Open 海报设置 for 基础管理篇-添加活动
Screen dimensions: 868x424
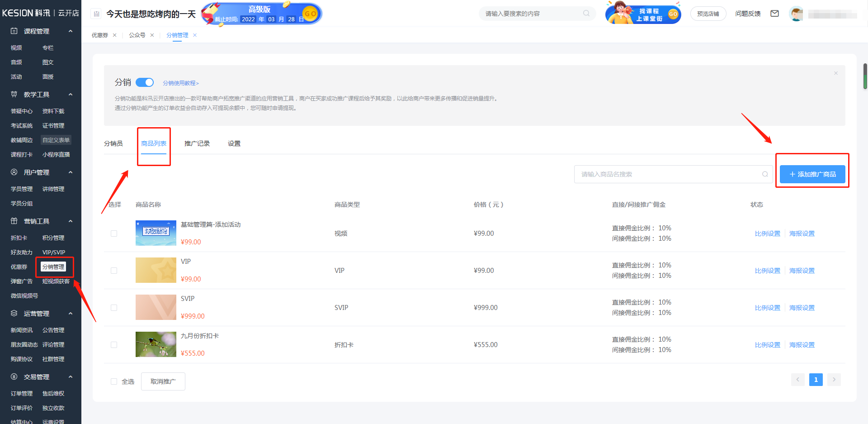click(x=802, y=233)
